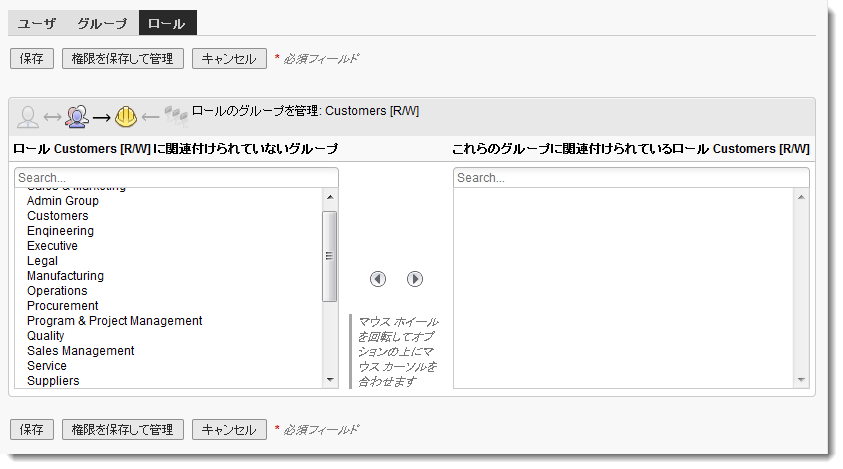
Task: Select Procurement in the group list
Action: (62, 306)
